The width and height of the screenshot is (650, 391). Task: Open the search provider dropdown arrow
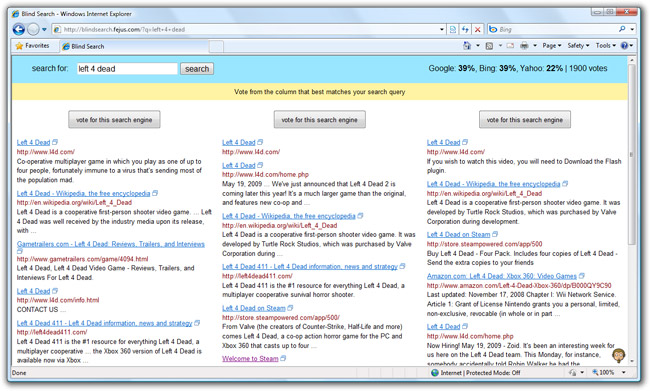coord(632,29)
